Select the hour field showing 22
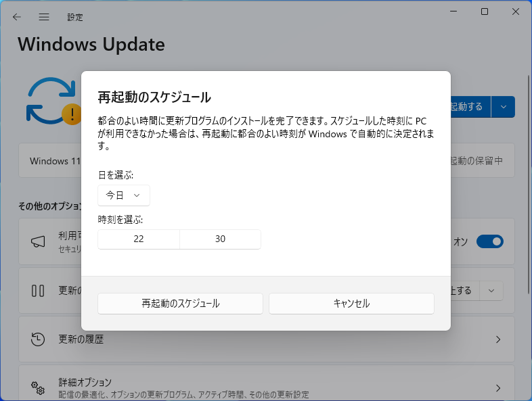 point(139,239)
